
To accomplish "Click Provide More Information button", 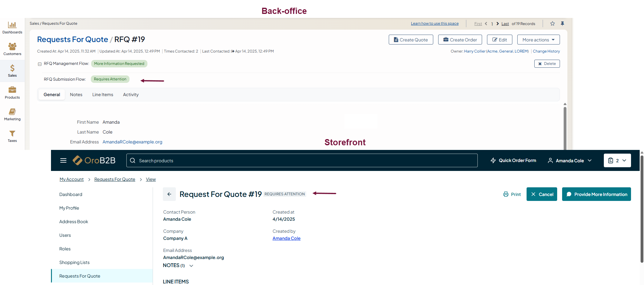I will coord(596,194).
